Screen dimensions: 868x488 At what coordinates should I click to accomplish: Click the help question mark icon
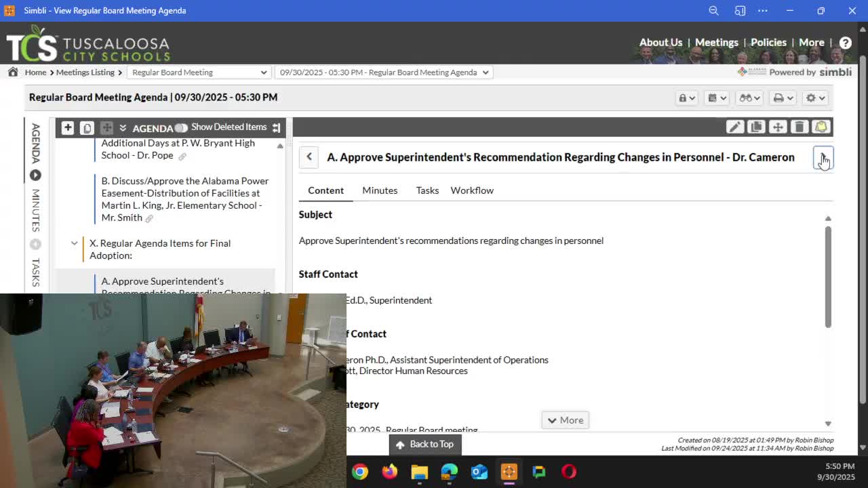[x=845, y=43]
